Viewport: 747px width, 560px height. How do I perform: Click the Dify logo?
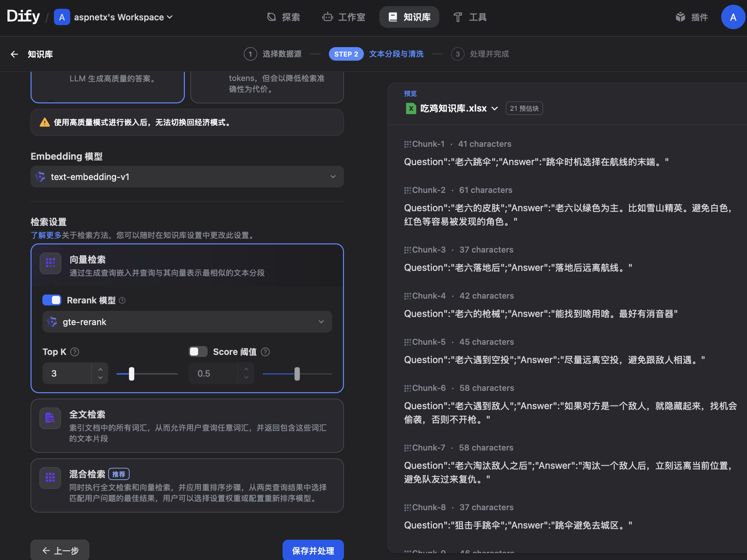point(23,16)
